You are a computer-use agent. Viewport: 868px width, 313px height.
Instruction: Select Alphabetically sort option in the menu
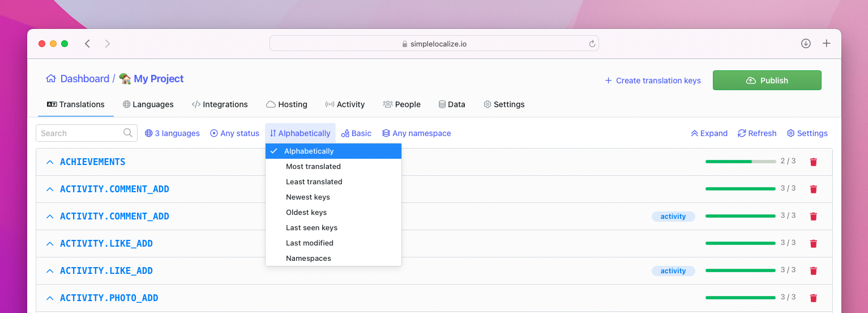333,151
